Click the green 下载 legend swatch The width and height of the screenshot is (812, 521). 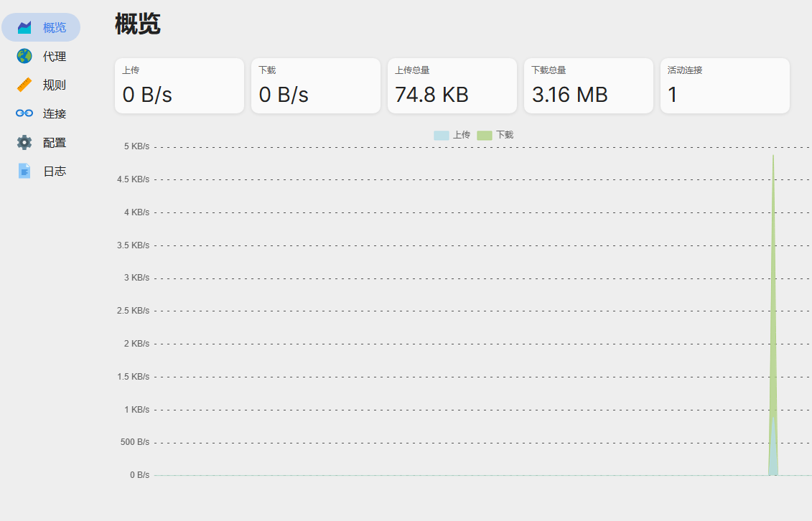click(484, 135)
